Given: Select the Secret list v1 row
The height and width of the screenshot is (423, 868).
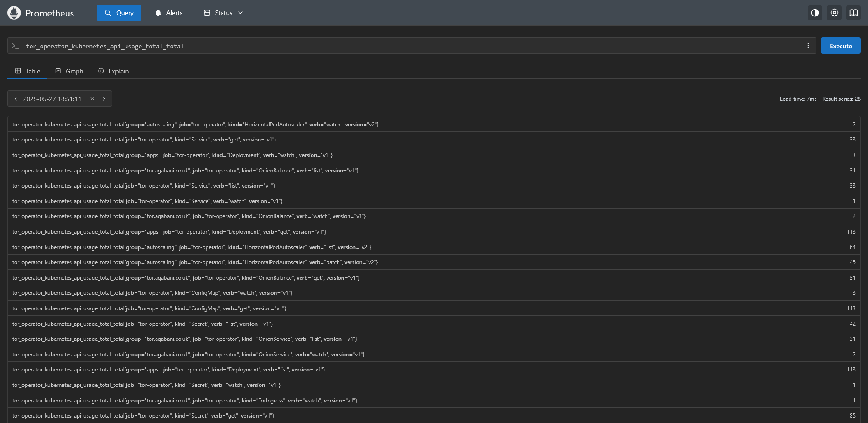Looking at the screenshot, I should [x=434, y=324].
